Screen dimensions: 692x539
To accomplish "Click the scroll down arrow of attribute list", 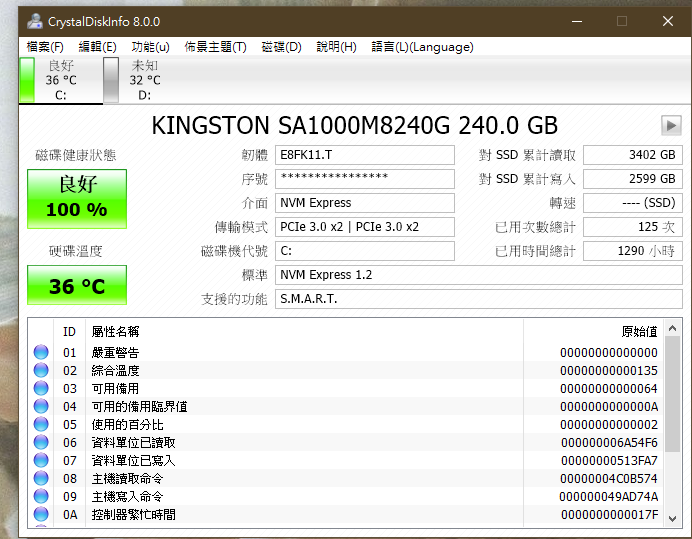I will click(x=673, y=519).
